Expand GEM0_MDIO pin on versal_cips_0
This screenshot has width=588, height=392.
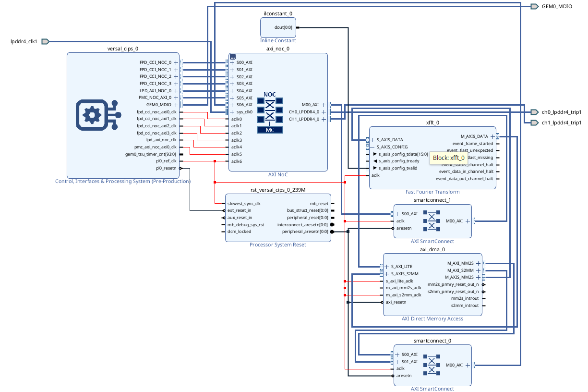click(176, 105)
